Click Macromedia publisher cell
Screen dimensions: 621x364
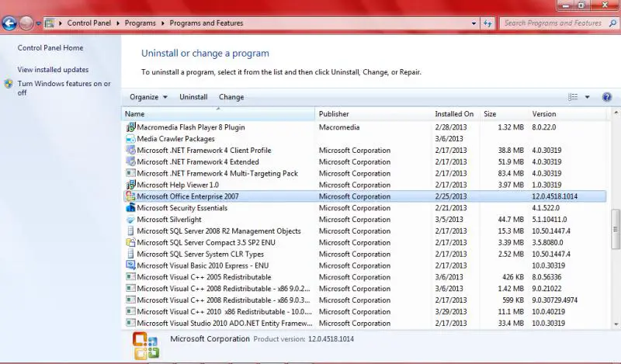[339, 127]
